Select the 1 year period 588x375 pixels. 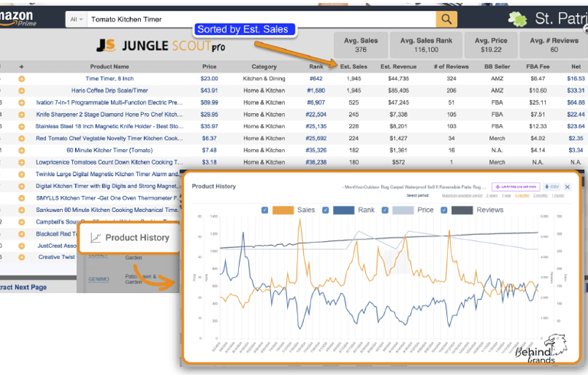coord(506,196)
